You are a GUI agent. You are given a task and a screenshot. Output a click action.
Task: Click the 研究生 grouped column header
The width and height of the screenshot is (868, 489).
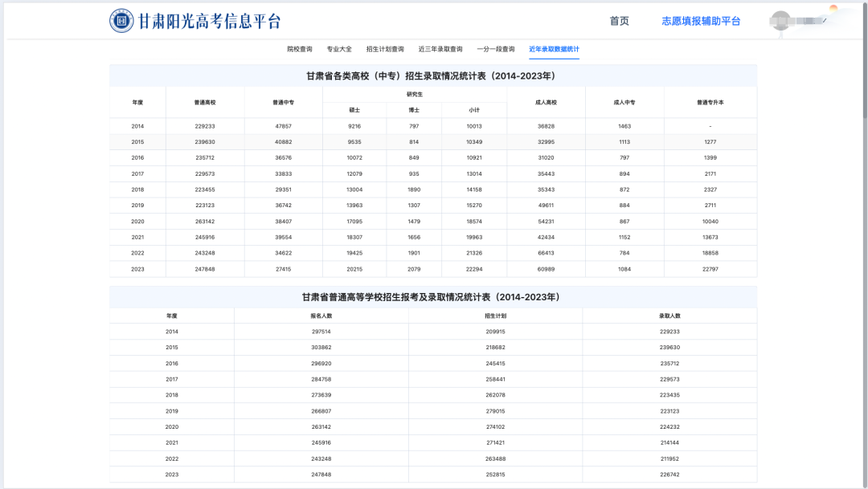pyautogui.click(x=414, y=94)
